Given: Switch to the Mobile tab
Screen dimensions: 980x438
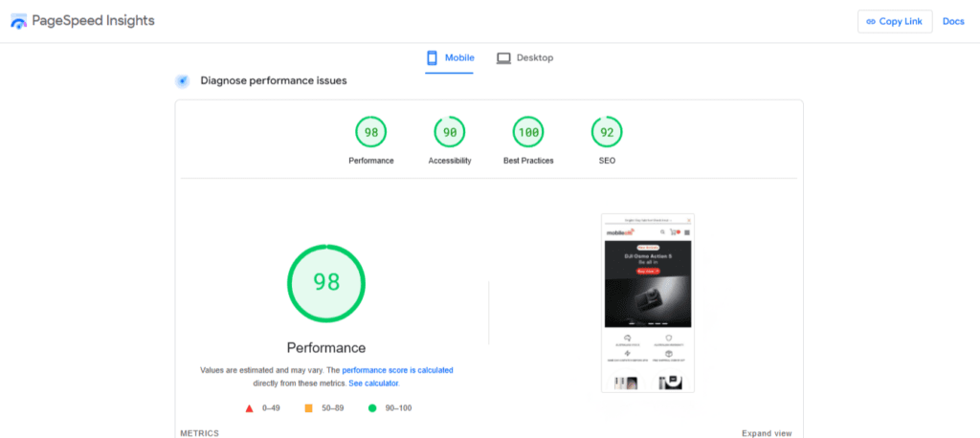Looking at the screenshot, I should tap(450, 57).
